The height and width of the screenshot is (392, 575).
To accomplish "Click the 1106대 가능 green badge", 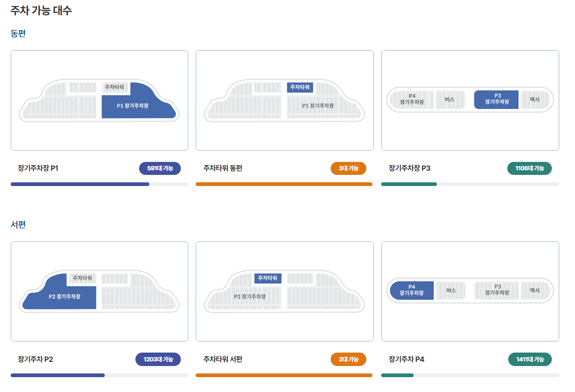I will [530, 168].
